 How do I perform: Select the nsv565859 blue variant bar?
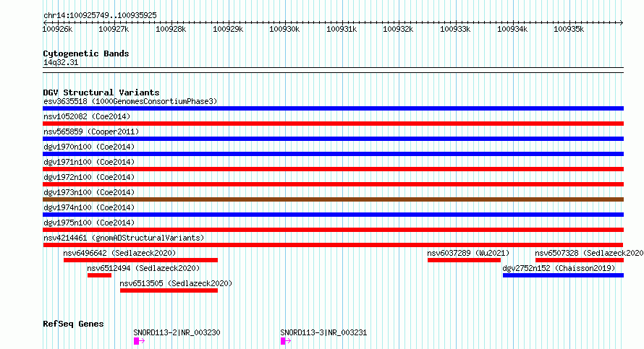[x=333, y=139]
